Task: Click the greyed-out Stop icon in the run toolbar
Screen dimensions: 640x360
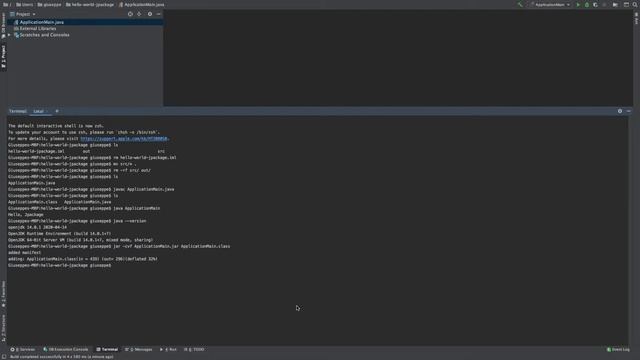Action: pos(604,4)
